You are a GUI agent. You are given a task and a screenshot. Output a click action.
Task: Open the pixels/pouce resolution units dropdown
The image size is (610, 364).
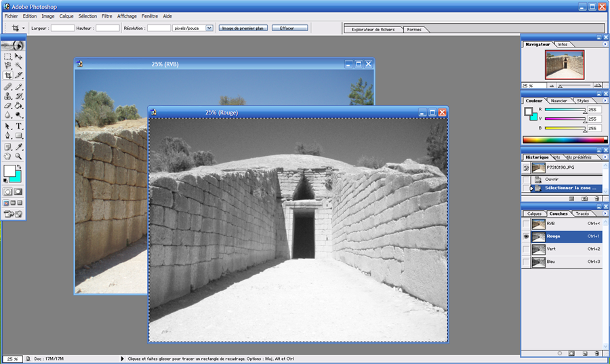209,28
